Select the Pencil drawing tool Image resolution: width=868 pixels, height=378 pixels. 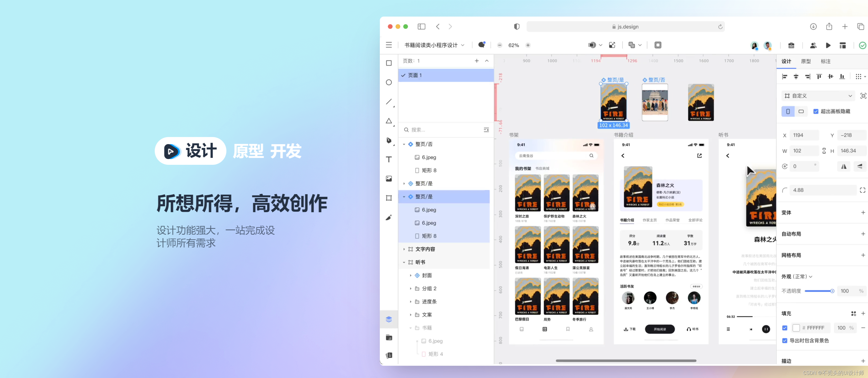(389, 217)
